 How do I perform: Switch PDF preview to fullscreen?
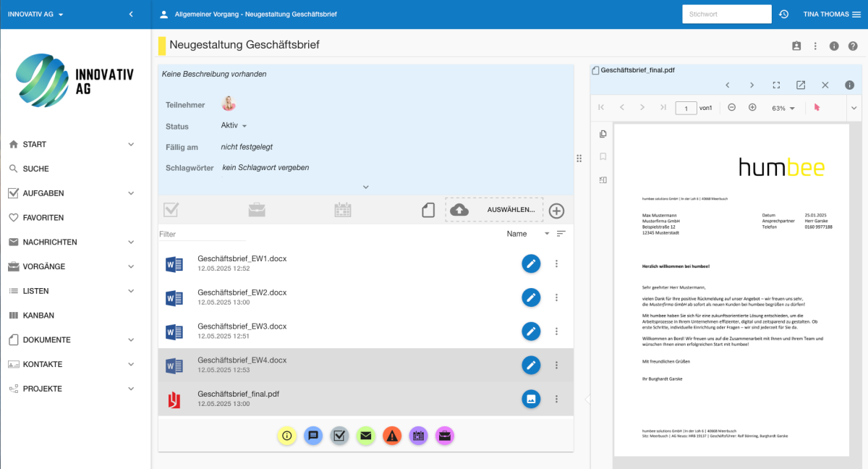click(776, 85)
